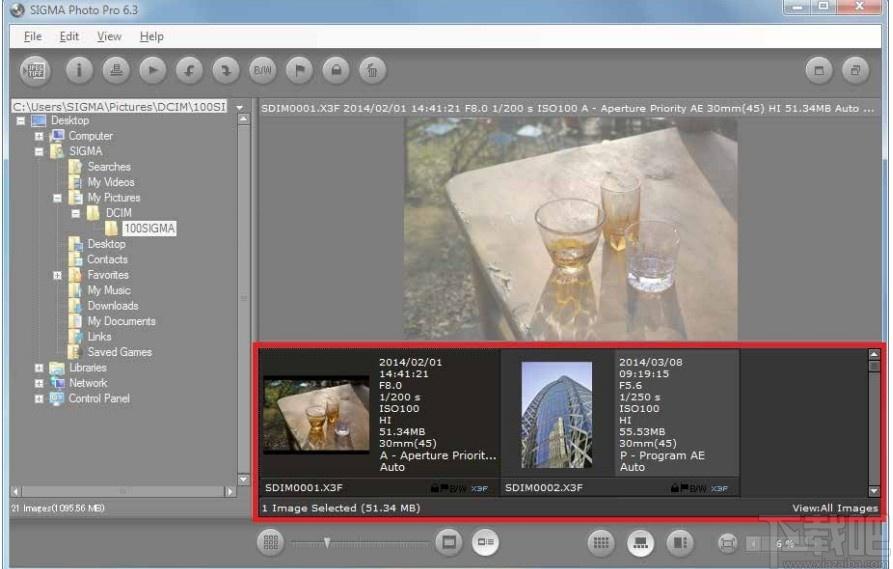Click the image info header text line

click(567, 108)
